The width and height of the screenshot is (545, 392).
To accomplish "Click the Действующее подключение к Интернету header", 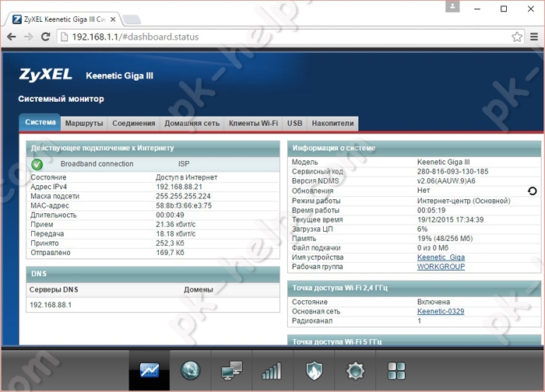I will (153, 149).
